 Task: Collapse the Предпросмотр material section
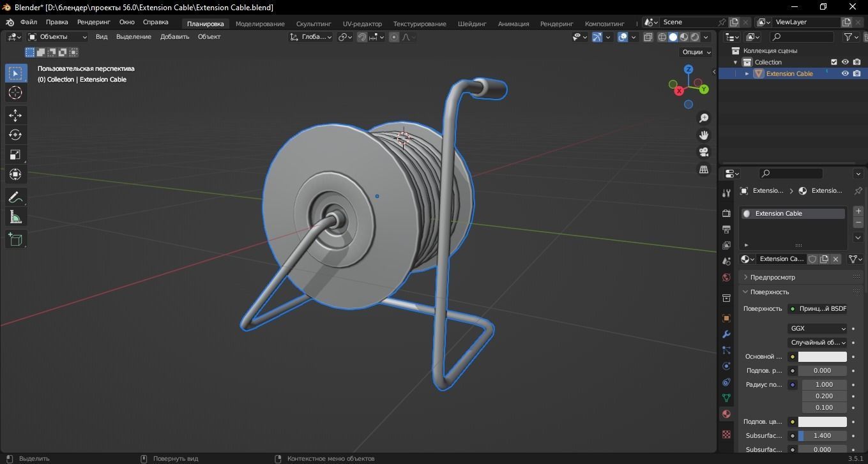point(772,277)
